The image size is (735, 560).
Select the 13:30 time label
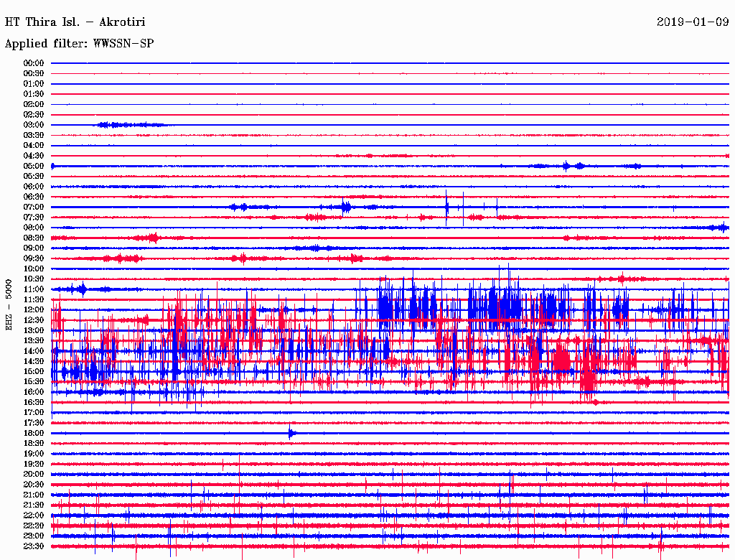pyautogui.click(x=33, y=340)
